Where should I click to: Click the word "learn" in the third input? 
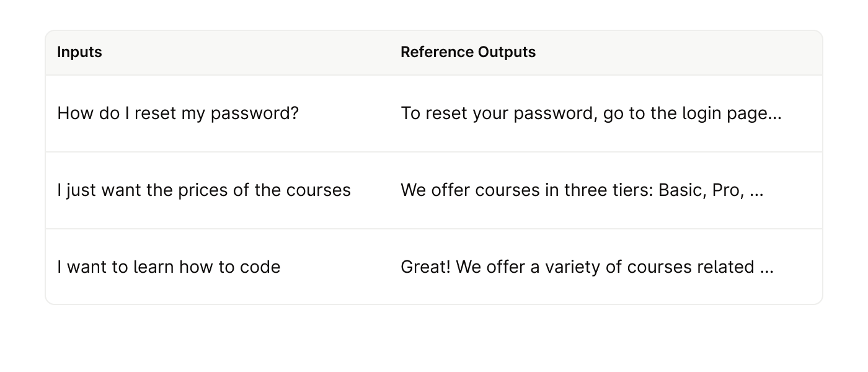[152, 267]
